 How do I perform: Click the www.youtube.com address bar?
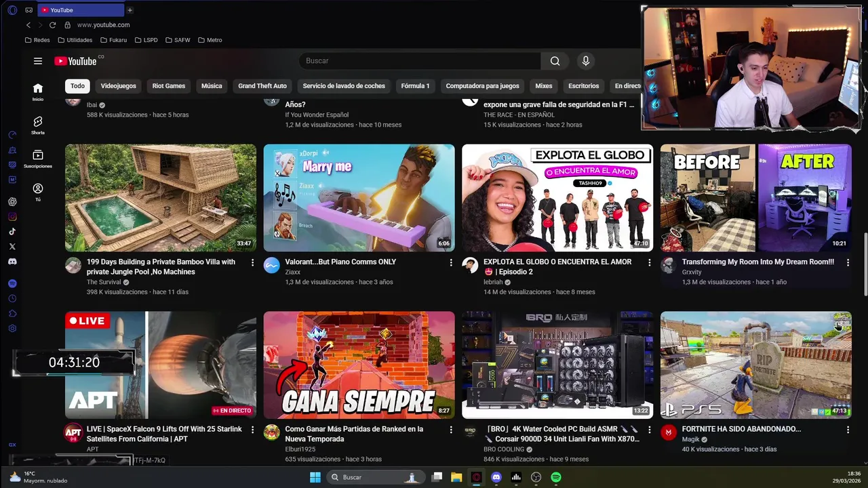pyautogui.click(x=103, y=25)
